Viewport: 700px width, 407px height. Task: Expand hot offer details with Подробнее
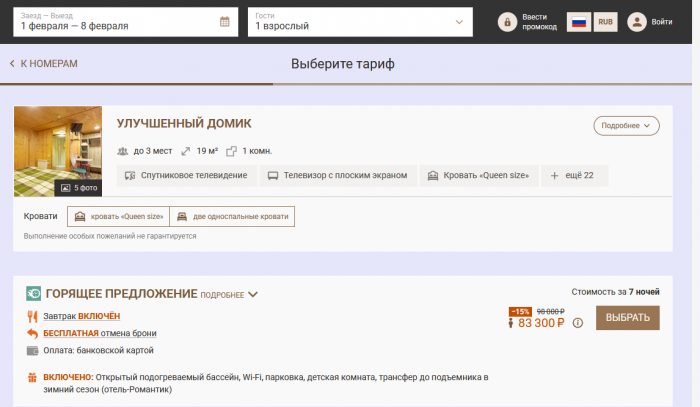click(230, 295)
